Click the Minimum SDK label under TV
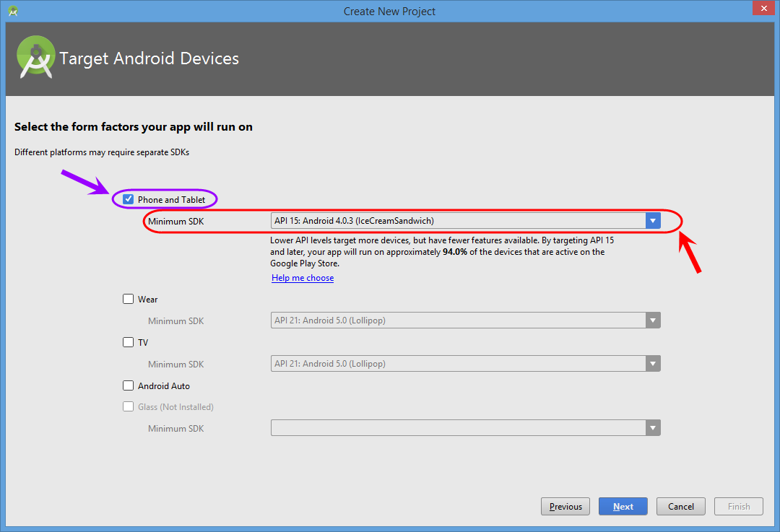 (x=175, y=364)
